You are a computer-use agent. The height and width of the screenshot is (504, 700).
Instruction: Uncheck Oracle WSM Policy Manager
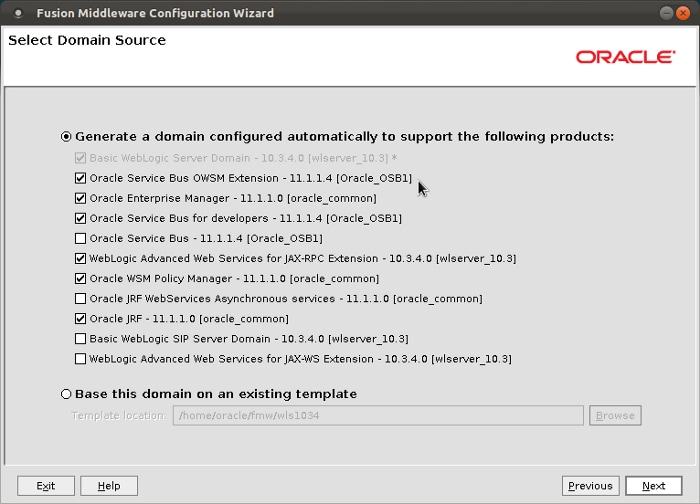pyautogui.click(x=81, y=278)
